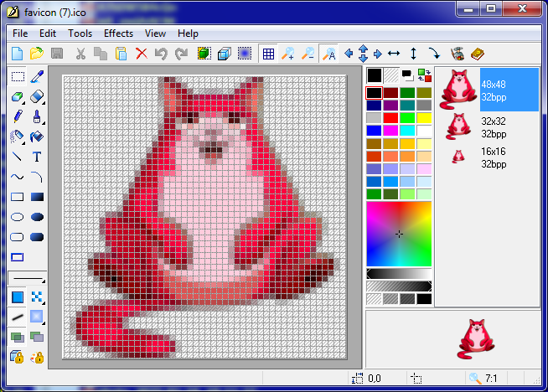Screen dimensions: 548x392
Task: Select the Text tool
Action: point(37,157)
